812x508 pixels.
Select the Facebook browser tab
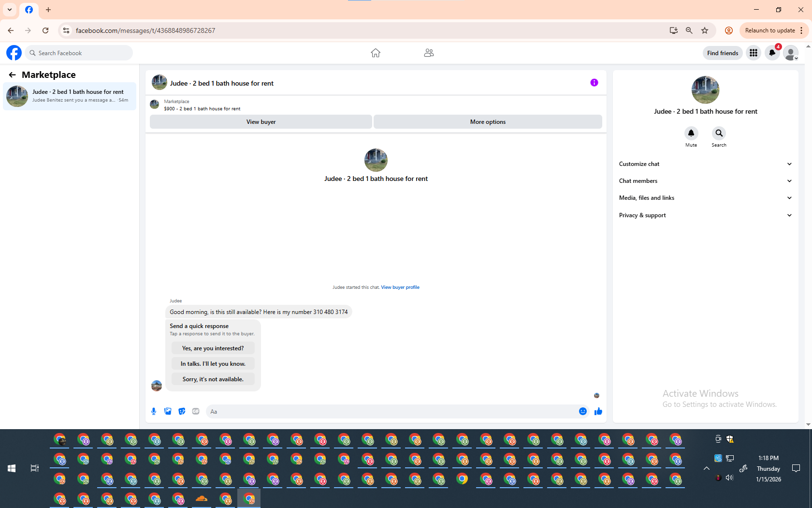click(29, 10)
